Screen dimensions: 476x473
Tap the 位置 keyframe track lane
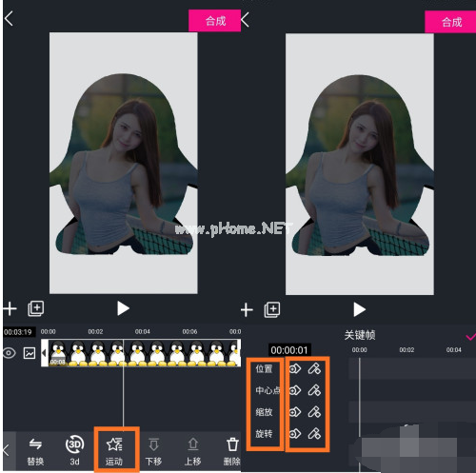[x=412, y=369]
